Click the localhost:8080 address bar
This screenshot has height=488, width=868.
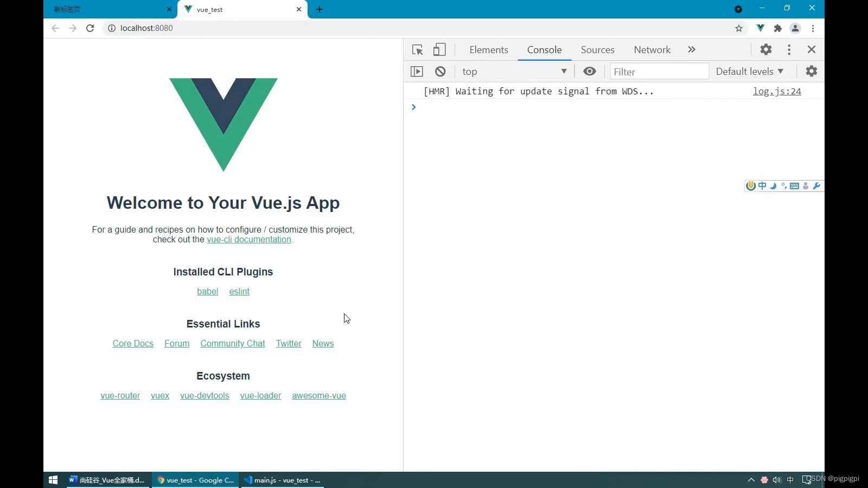click(x=418, y=28)
